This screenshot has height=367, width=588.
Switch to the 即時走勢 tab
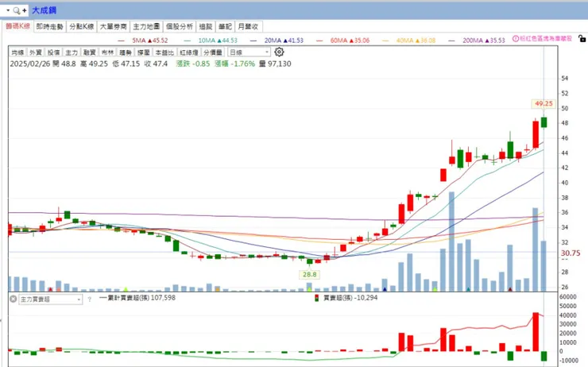pyautogui.click(x=50, y=27)
